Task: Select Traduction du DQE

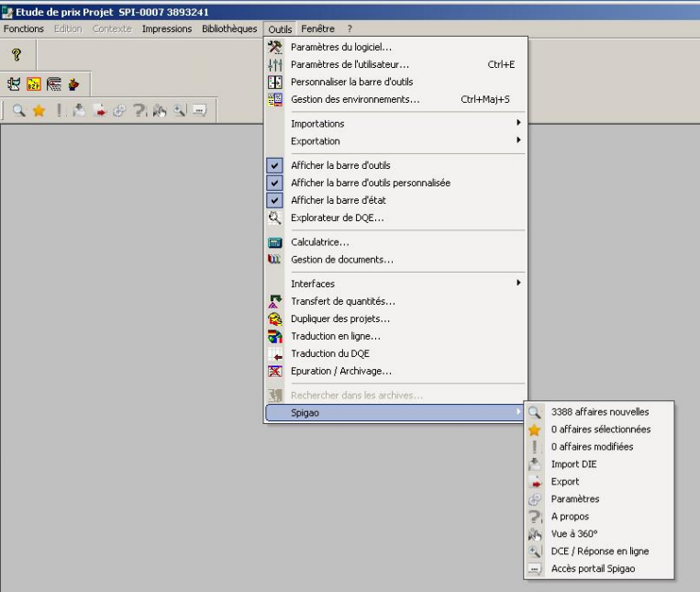Action: click(x=394, y=353)
